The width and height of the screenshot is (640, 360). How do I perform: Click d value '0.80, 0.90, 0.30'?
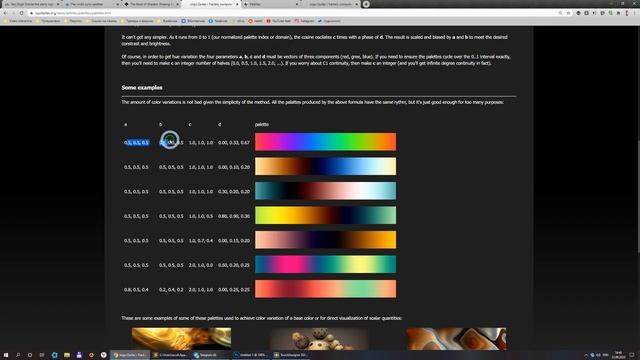tap(234, 216)
